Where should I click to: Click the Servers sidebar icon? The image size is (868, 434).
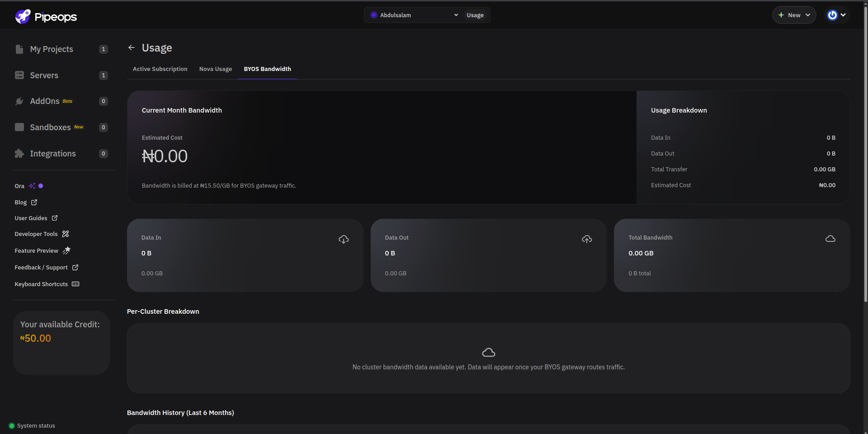19,75
